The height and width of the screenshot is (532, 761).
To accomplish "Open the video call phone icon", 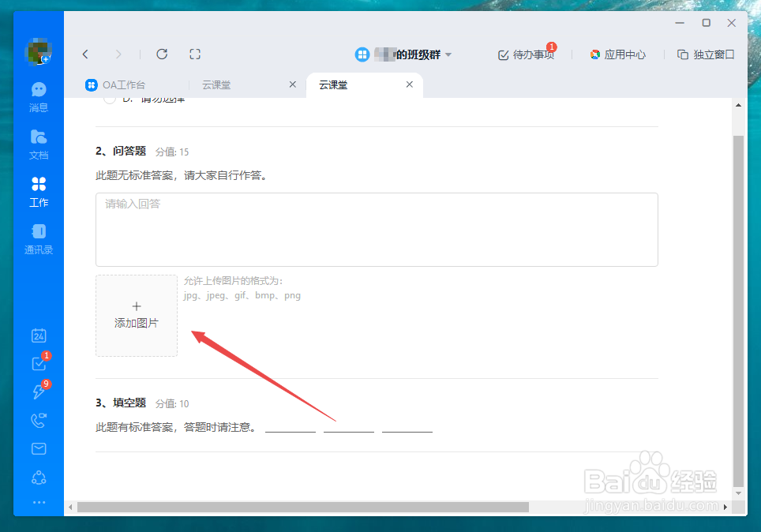I will pos(38,421).
